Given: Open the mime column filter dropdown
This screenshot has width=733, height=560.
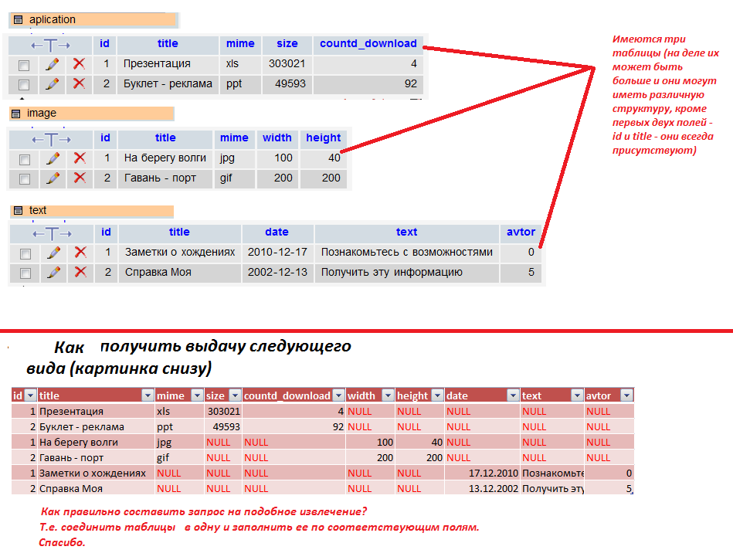Looking at the screenshot, I should (x=196, y=395).
